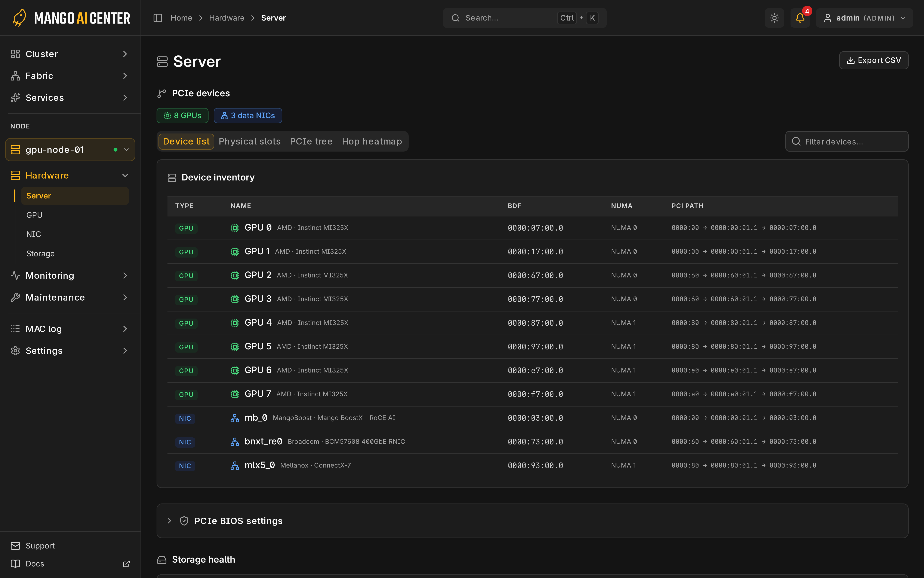
Task: Open the GPU submenu item
Action: 75,215
